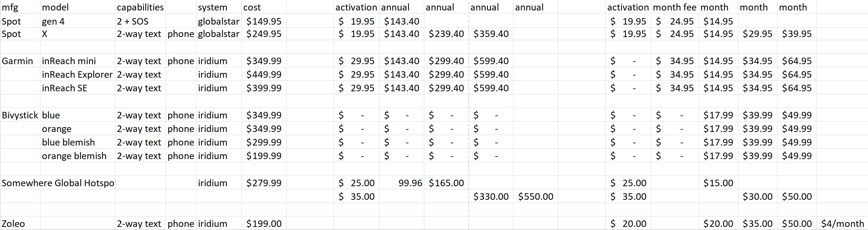
Task: Click the $359.40 annual cell
Action: [x=491, y=34]
